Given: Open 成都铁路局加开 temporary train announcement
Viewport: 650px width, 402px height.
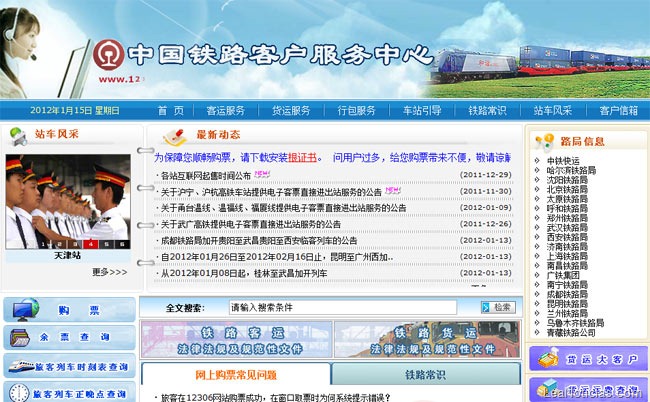Looking at the screenshot, I should point(259,240).
